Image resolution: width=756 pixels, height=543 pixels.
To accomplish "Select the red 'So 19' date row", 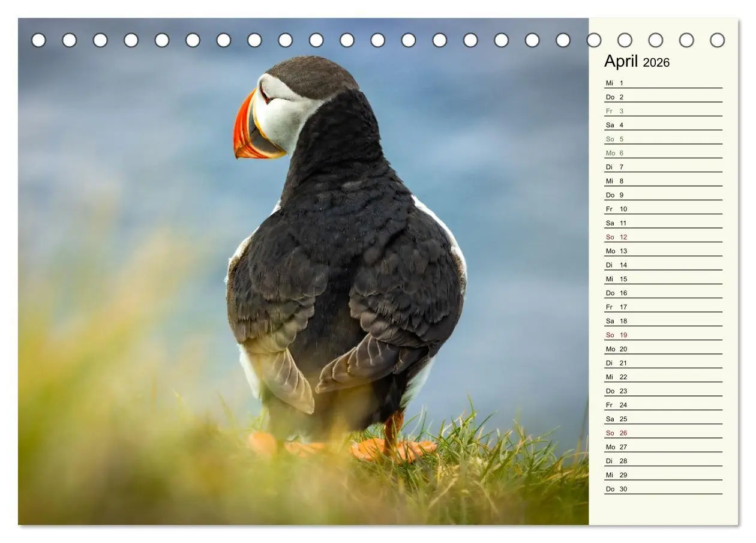I will click(x=663, y=335).
